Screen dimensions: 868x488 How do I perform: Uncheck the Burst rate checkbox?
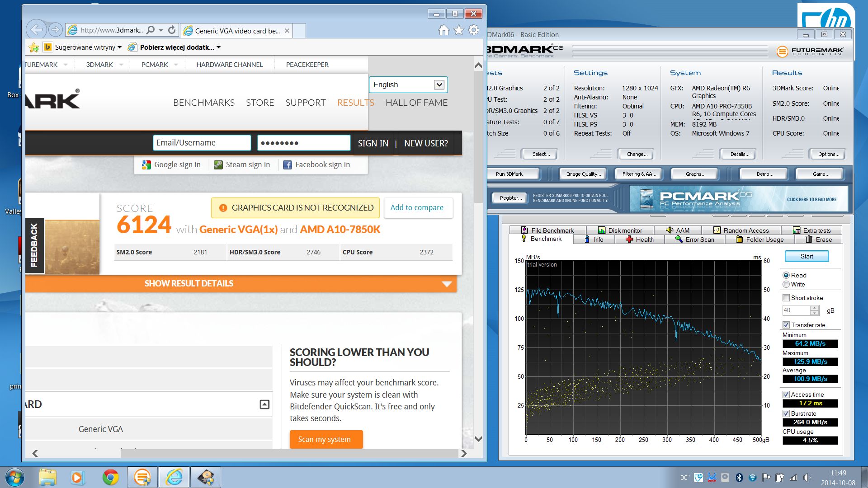point(786,413)
